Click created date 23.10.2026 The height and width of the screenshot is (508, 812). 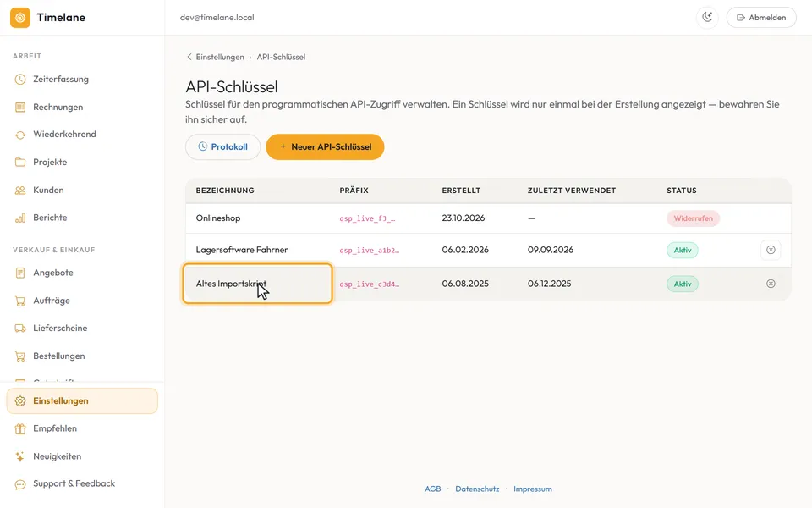pos(463,218)
